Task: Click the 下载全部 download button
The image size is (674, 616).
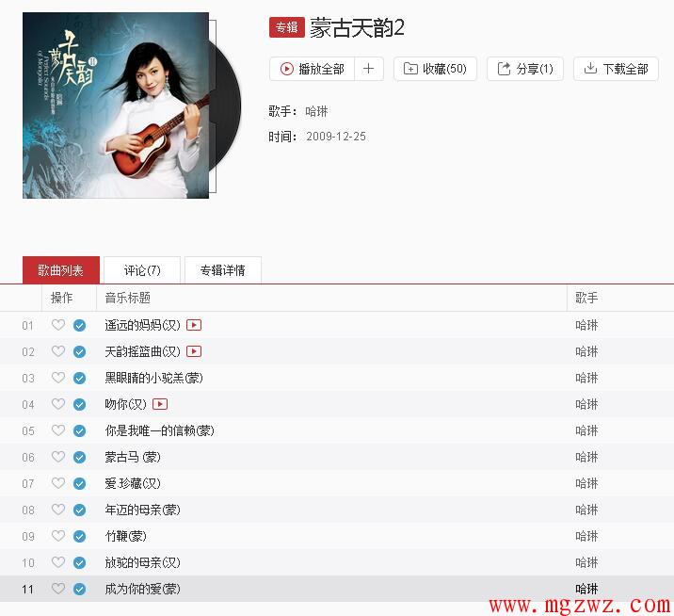Action: pyautogui.click(x=616, y=69)
